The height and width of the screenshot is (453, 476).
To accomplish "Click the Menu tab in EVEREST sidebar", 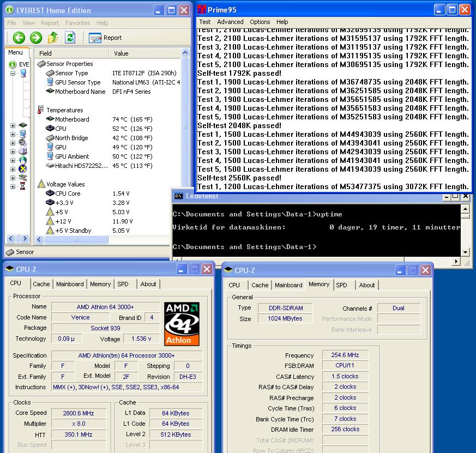I will pos(17,52).
